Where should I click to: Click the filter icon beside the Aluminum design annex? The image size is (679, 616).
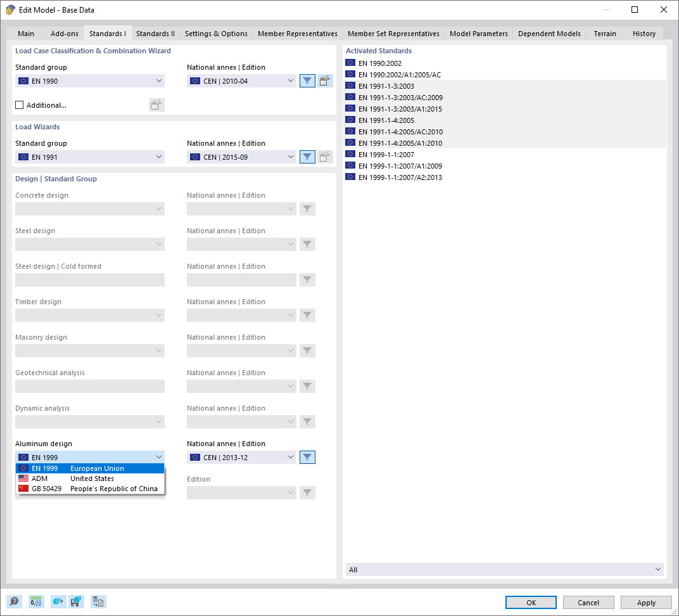click(307, 457)
